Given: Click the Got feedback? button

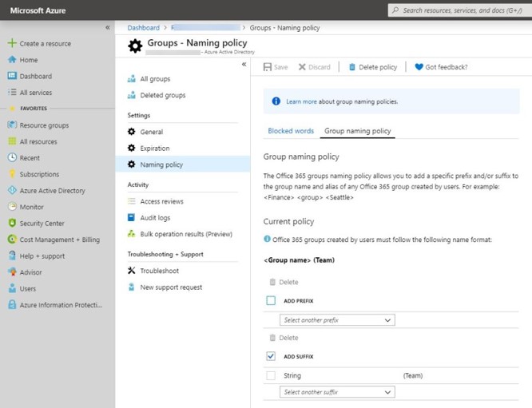Looking at the screenshot, I should (441, 67).
